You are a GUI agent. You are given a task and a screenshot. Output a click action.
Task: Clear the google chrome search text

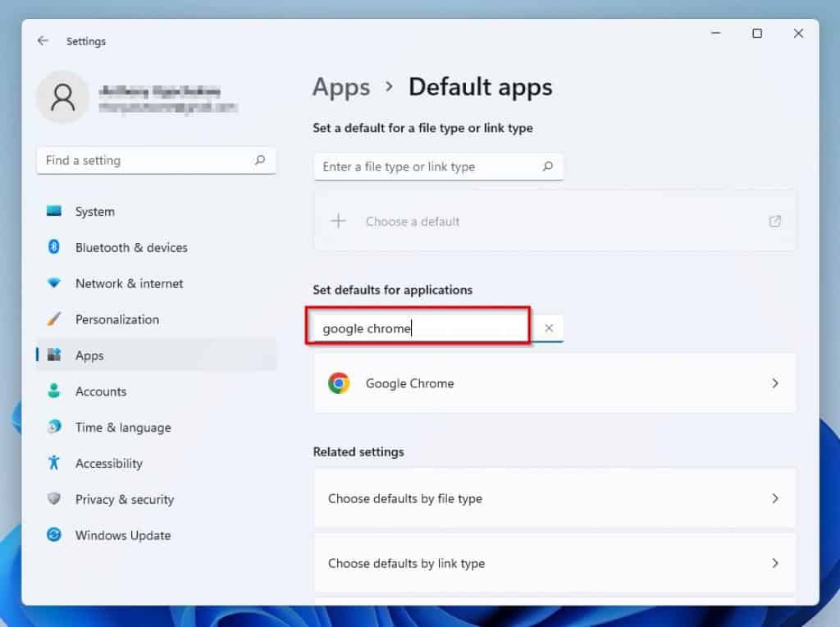(549, 328)
